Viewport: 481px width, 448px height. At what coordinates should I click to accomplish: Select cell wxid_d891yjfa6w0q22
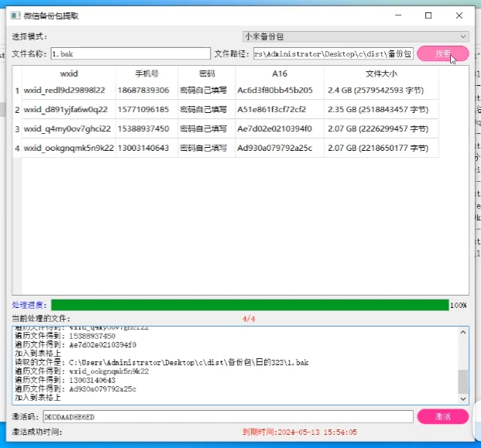69,109
